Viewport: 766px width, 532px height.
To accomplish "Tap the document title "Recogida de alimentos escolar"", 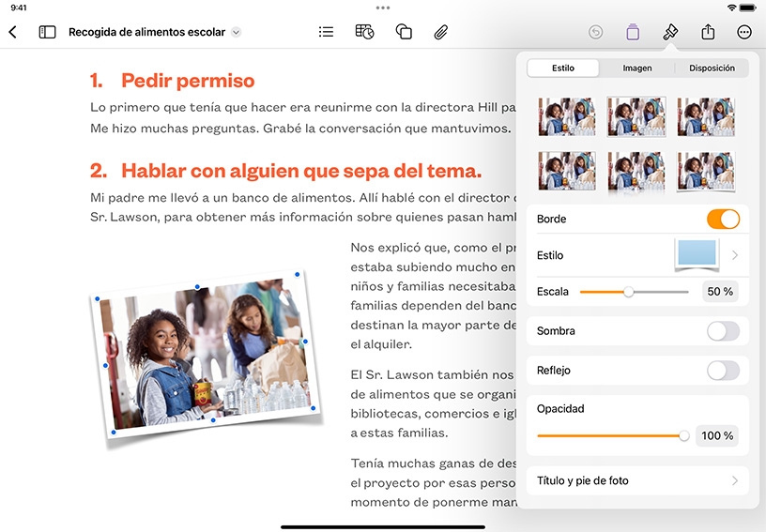I will click(x=146, y=32).
